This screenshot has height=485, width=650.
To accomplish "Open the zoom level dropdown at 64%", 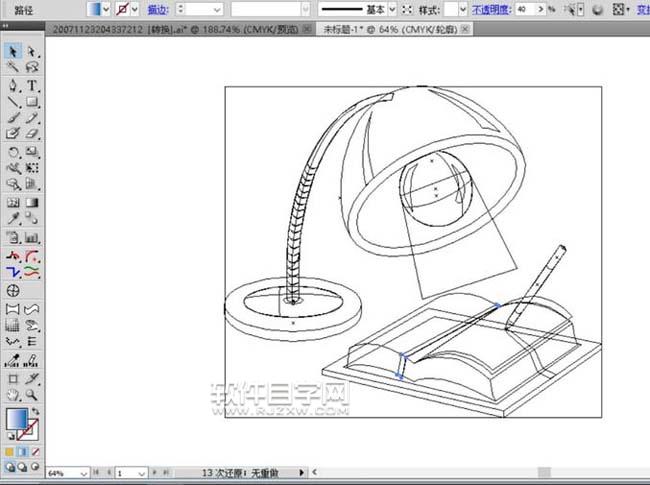I will tap(84, 472).
